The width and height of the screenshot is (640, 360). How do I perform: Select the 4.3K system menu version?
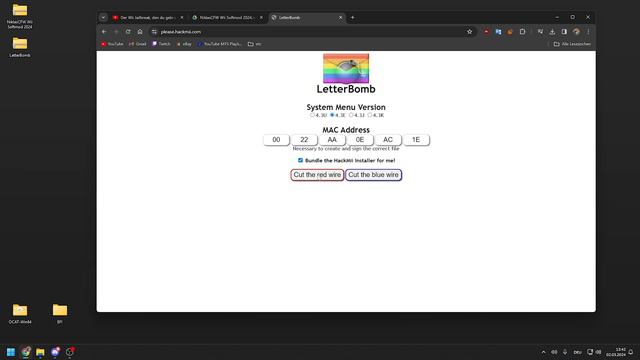coord(370,115)
